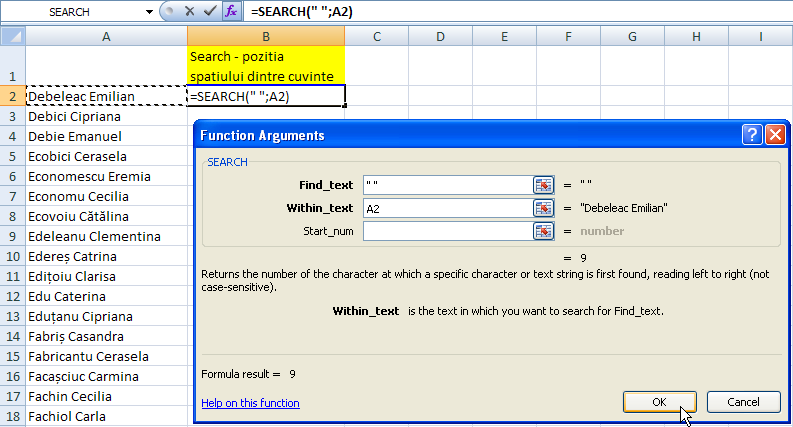Click the dialog Help question mark icon
Image resolution: width=793 pixels, height=427 pixels.
tap(752, 135)
